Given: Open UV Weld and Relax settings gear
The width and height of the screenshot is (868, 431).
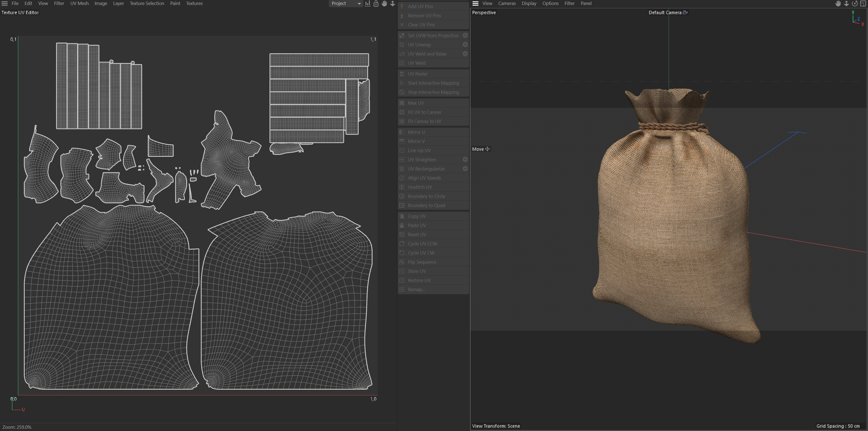Looking at the screenshot, I should pyautogui.click(x=465, y=54).
